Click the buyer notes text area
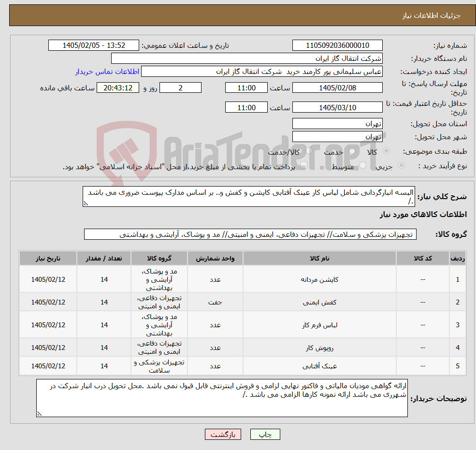Viewport: 476px width, 450px height. pos(222,398)
